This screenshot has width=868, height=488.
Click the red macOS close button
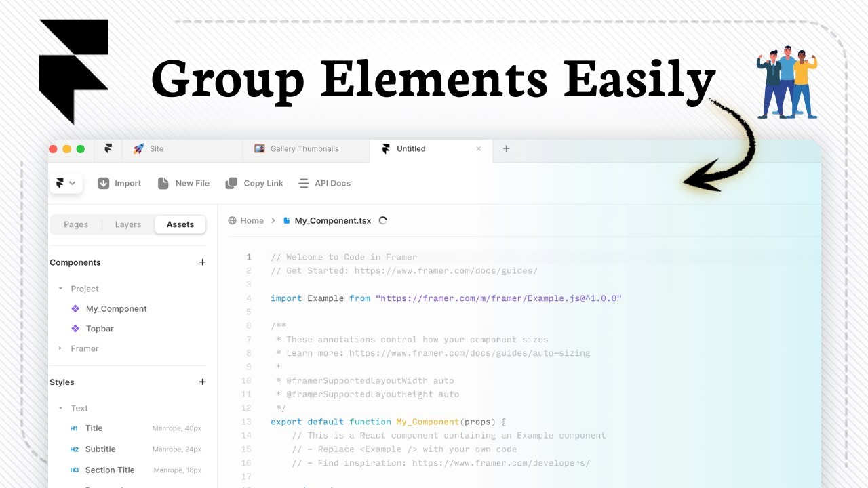pyautogui.click(x=54, y=149)
